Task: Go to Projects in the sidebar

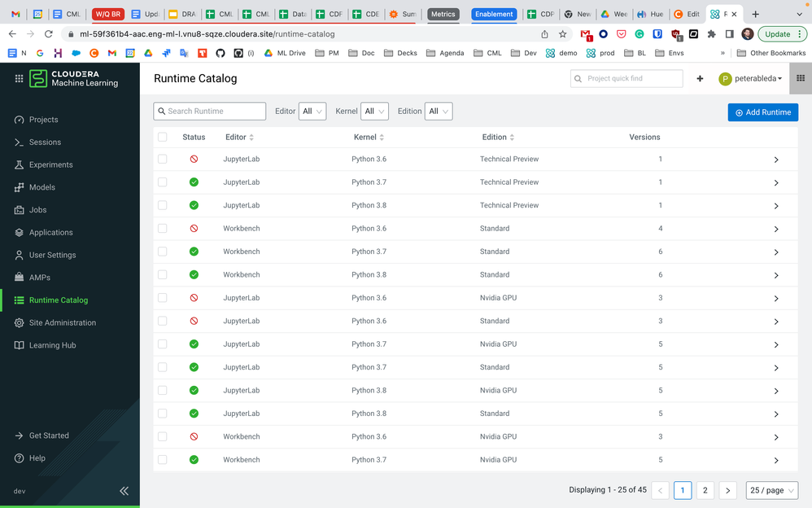Action: [43, 120]
